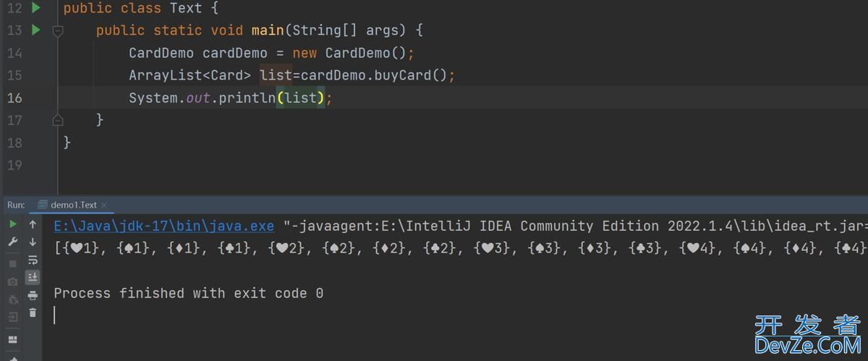Close the demo1.Text run tab
Screen dimensions: 868x361
pos(104,205)
